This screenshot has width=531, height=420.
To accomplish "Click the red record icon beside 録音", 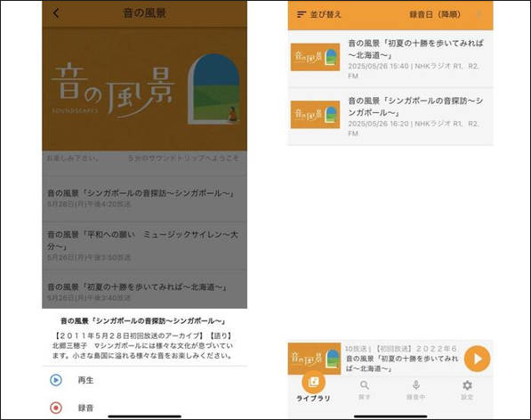I will [x=56, y=408].
